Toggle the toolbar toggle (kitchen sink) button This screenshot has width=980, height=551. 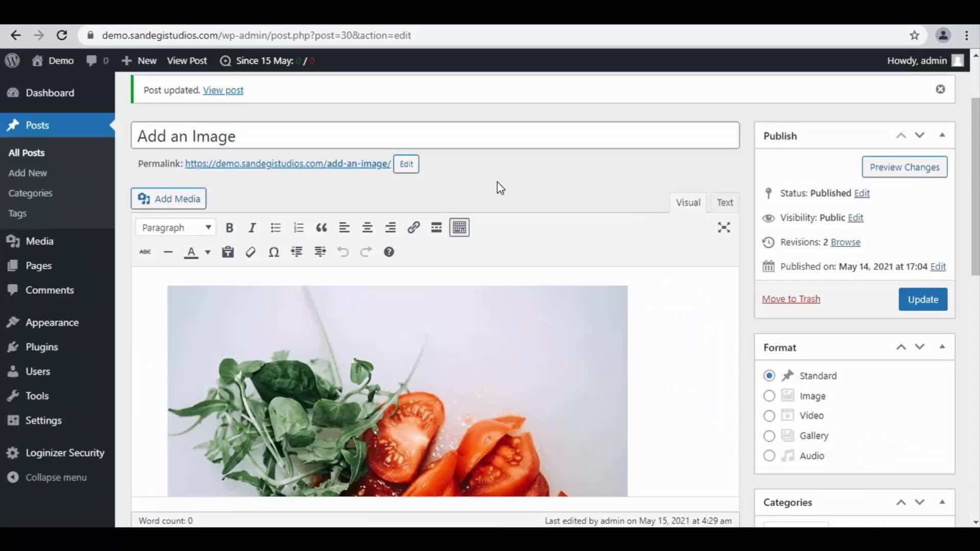pos(459,228)
